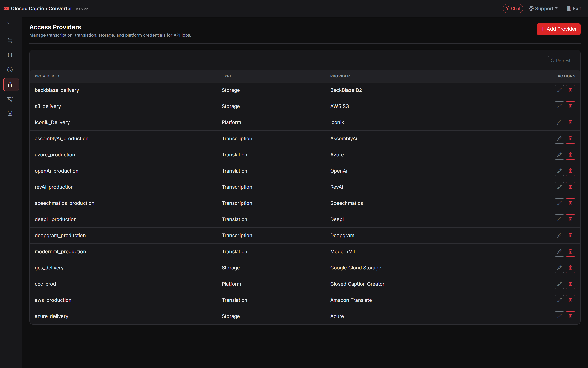Delete the speechmatics_production provider
Image resolution: width=588 pixels, height=368 pixels.
570,203
